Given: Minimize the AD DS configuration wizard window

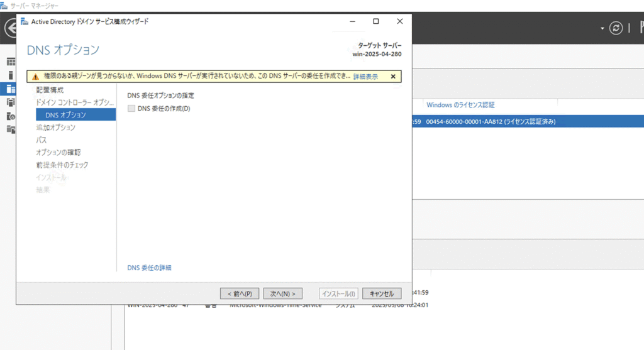Looking at the screenshot, I should [x=352, y=21].
